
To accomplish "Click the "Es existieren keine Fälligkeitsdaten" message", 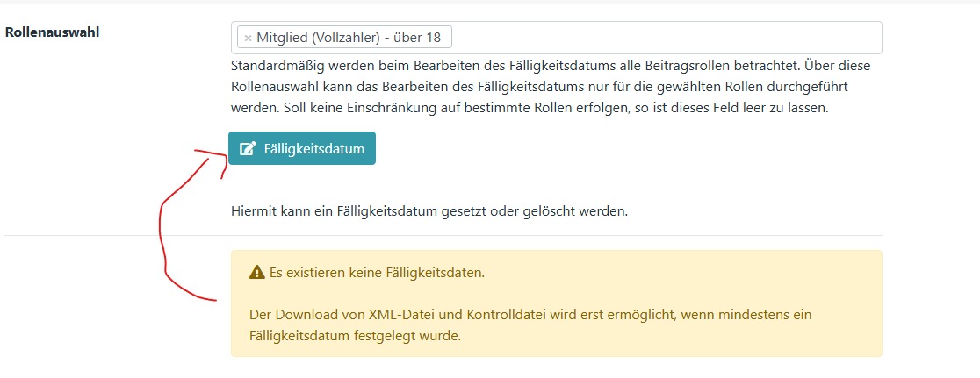I will point(377,274).
